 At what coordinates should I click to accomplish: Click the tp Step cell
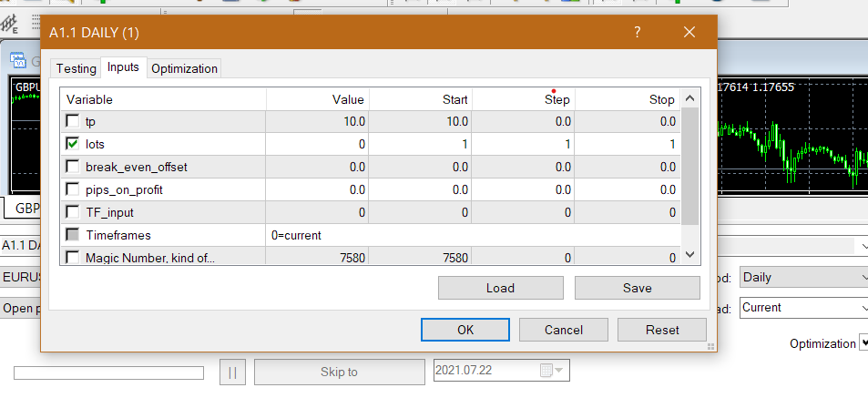[x=524, y=121]
